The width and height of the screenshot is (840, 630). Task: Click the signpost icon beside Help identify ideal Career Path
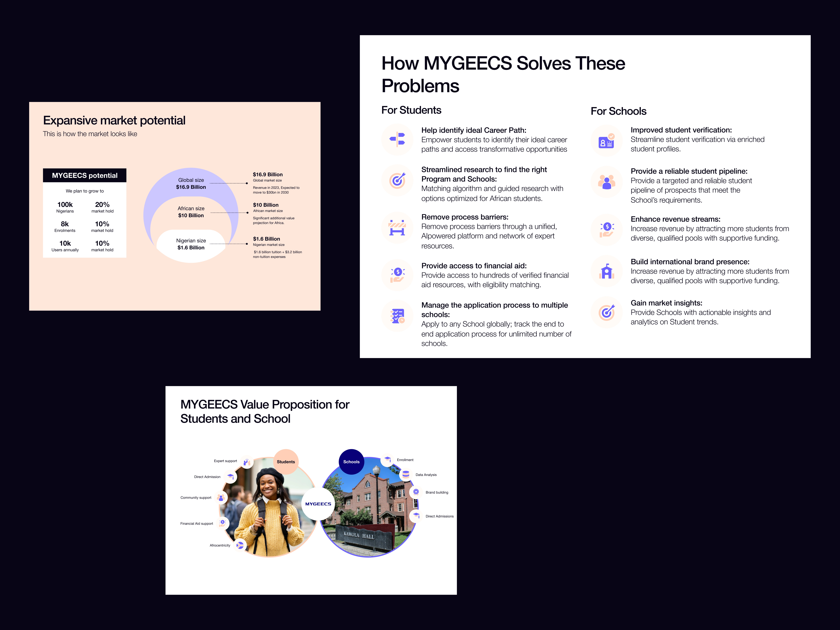397,139
